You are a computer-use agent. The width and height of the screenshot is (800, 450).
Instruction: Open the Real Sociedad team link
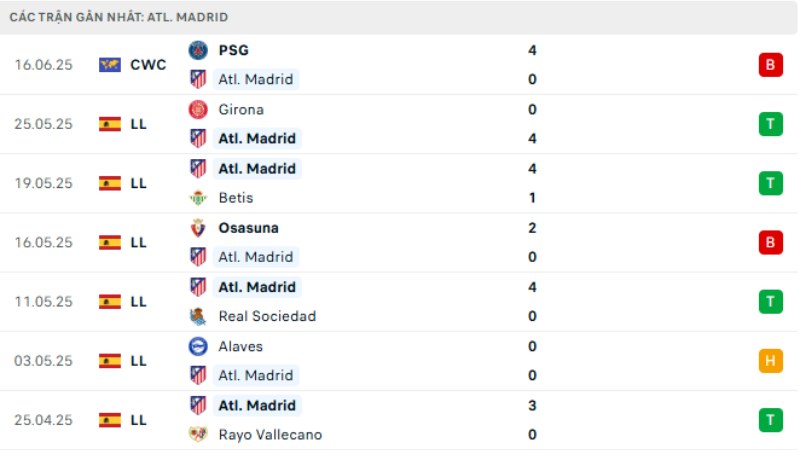pos(267,317)
